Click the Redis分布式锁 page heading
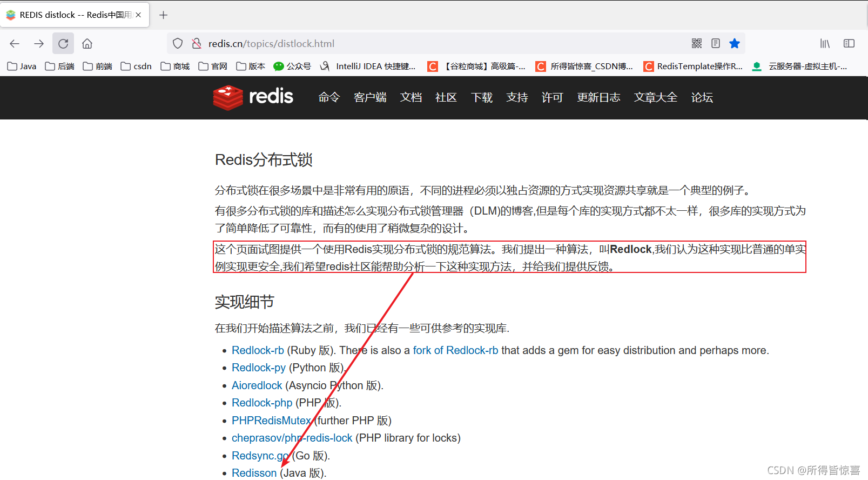 point(264,160)
